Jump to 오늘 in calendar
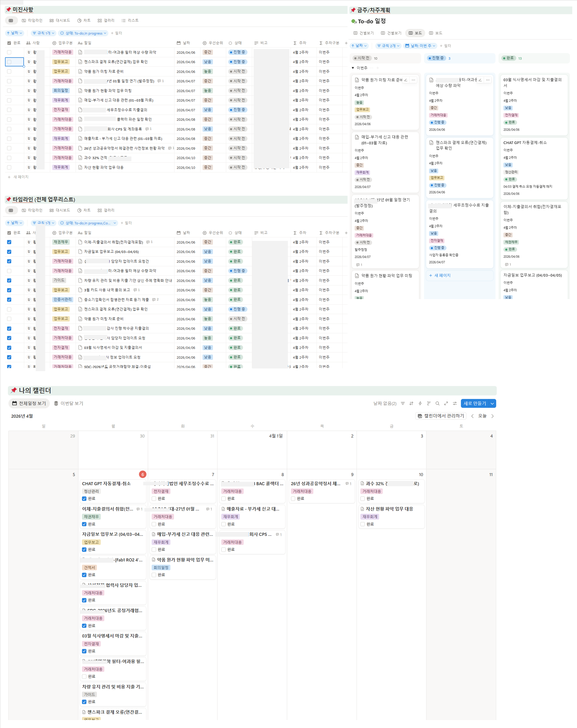The height and width of the screenshot is (728, 577). (482, 416)
